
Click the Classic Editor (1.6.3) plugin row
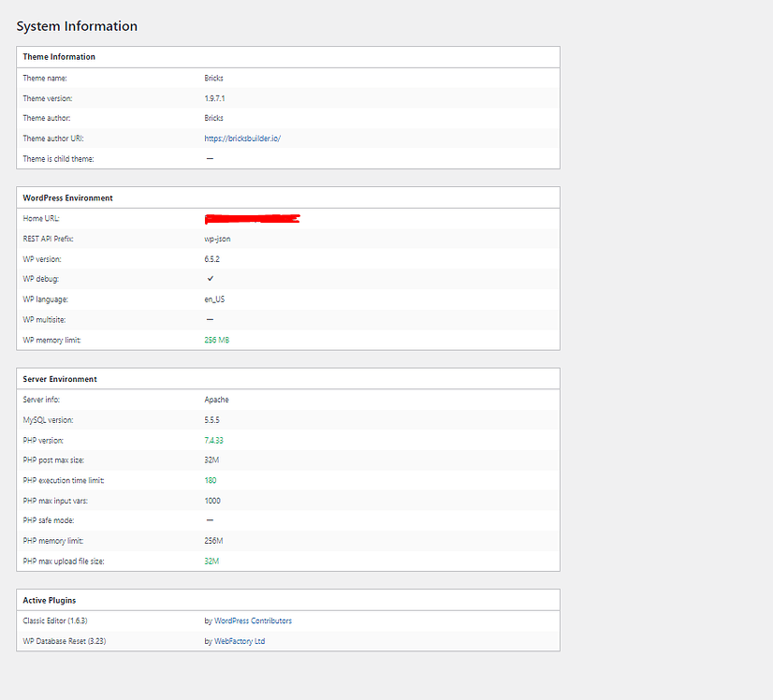coord(288,621)
